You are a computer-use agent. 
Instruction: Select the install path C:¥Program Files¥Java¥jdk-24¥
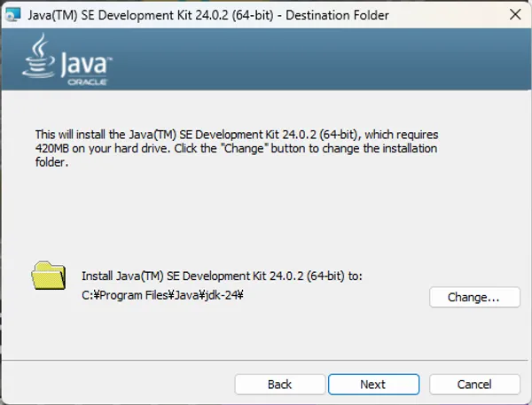[162, 295]
